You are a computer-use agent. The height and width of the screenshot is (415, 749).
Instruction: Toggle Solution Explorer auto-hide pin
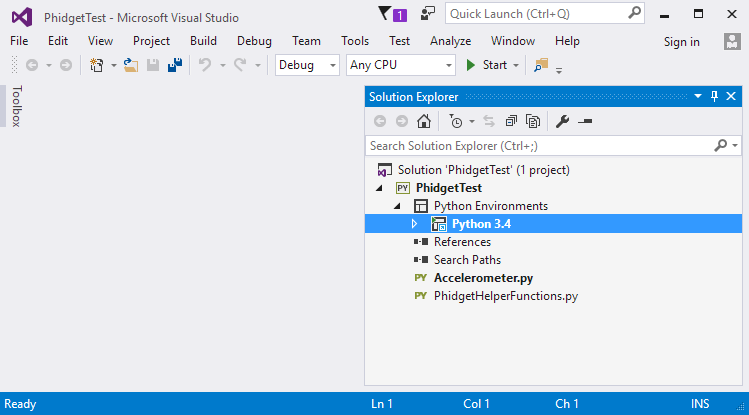(x=714, y=96)
